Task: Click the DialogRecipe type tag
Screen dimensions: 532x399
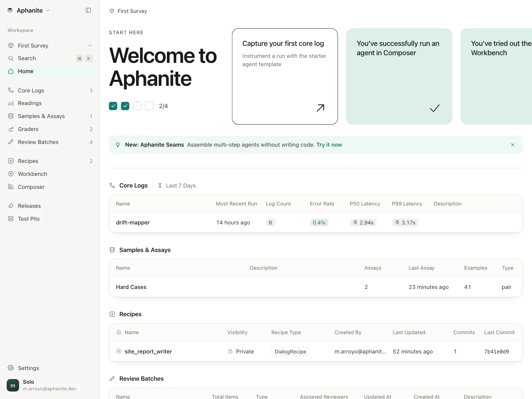Action: tap(291, 351)
